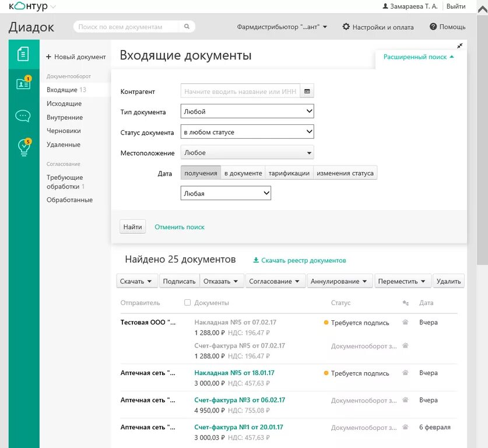488x448 pixels.
Task: Toggle the select-all Документы checkbox
Action: point(187,302)
